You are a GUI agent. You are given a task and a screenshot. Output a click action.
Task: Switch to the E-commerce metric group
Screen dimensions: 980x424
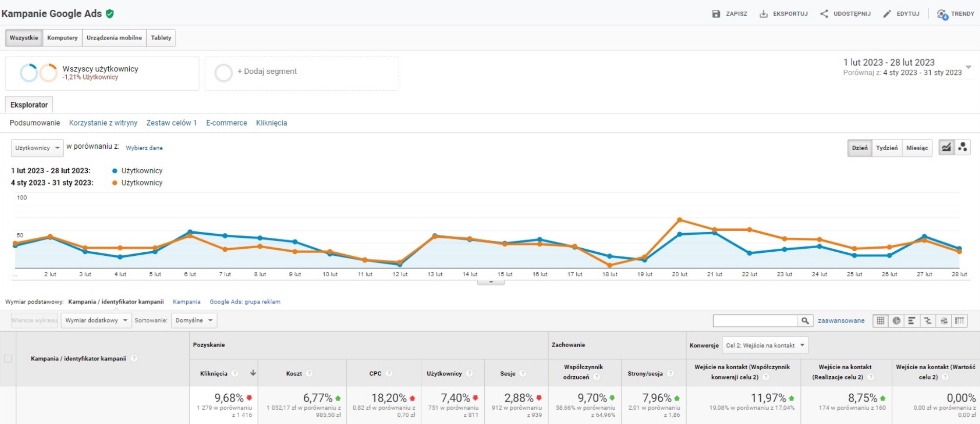point(226,123)
